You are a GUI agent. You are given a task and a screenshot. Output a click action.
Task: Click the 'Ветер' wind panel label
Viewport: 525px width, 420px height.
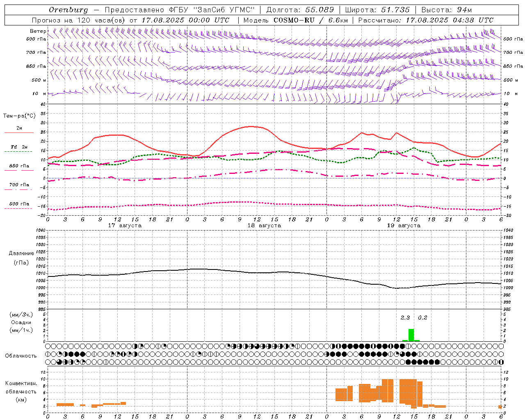point(38,31)
